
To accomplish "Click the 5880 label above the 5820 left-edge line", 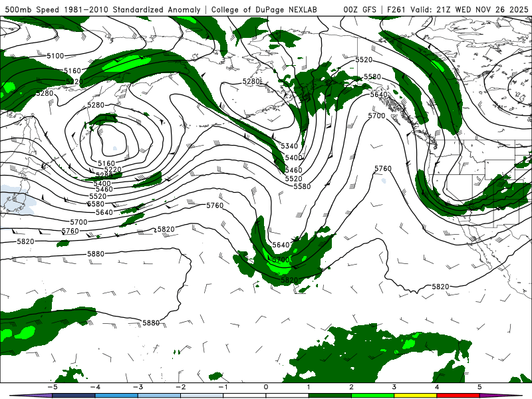I will pos(96,254).
